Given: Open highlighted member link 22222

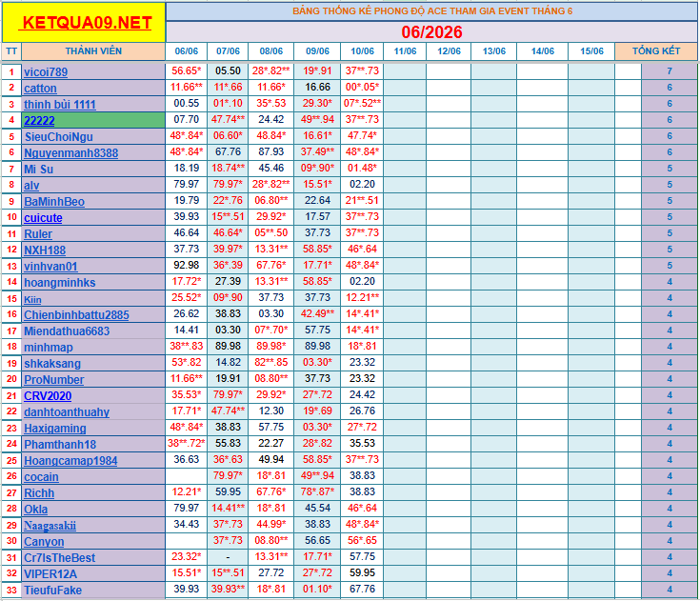Looking at the screenshot, I should coord(39,121).
